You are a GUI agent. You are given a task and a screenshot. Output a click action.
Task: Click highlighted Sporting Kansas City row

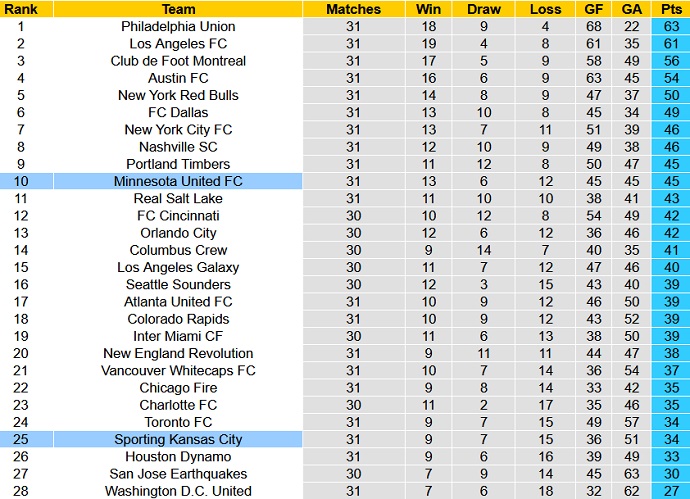[x=178, y=439]
